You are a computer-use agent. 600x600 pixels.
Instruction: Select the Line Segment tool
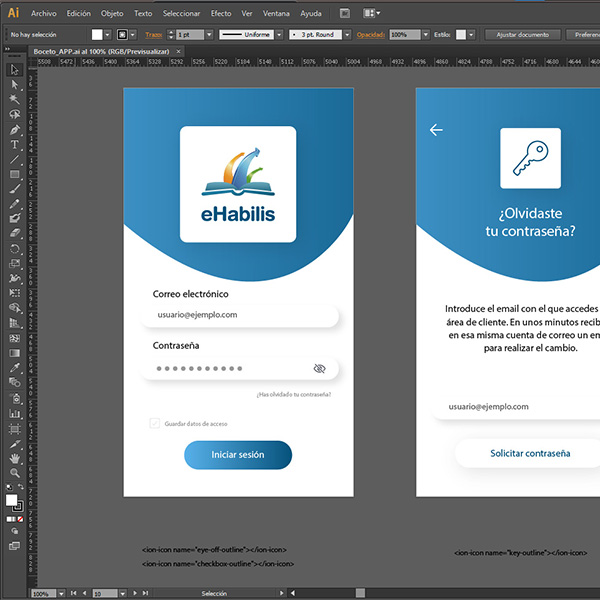coord(15,160)
